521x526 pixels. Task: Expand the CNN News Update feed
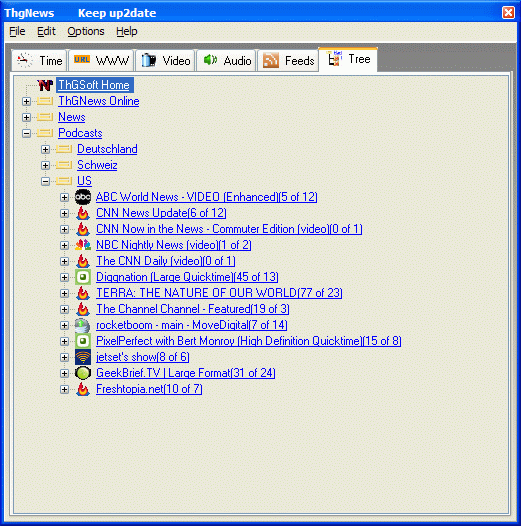(64, 213)
